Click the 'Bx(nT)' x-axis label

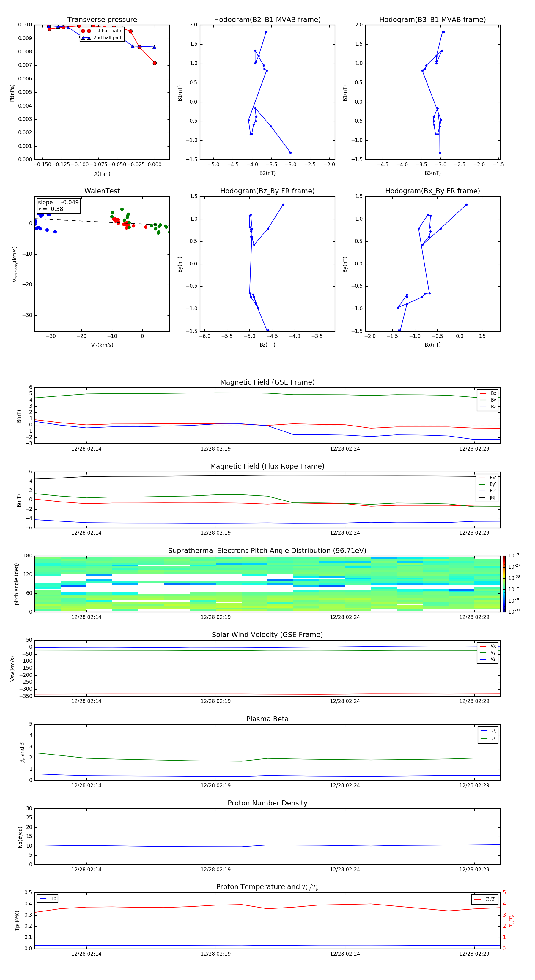tap(432, 345)
